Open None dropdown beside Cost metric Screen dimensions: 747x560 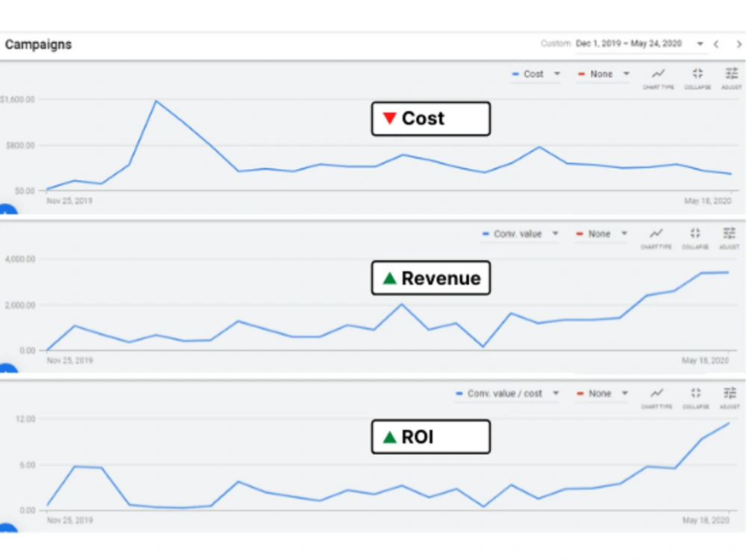click(603, 74)
